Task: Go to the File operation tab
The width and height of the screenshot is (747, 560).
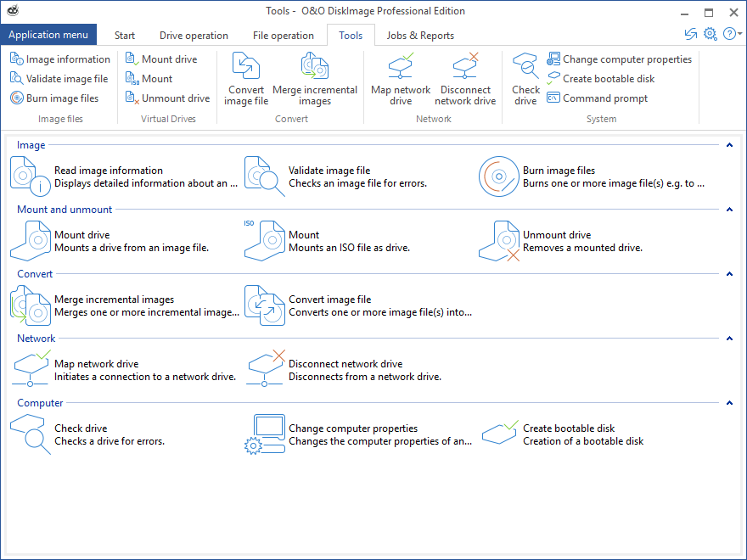Action: click(283, 36)
